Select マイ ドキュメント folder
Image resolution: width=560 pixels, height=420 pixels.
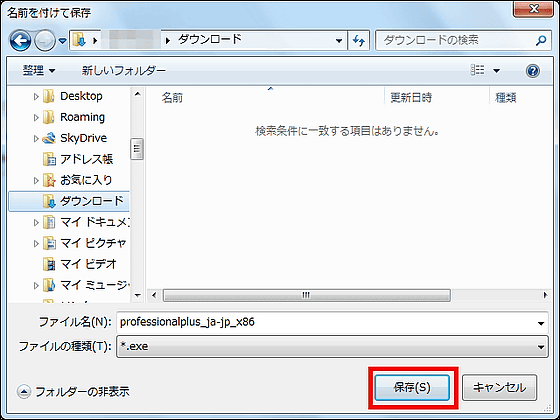95,222
